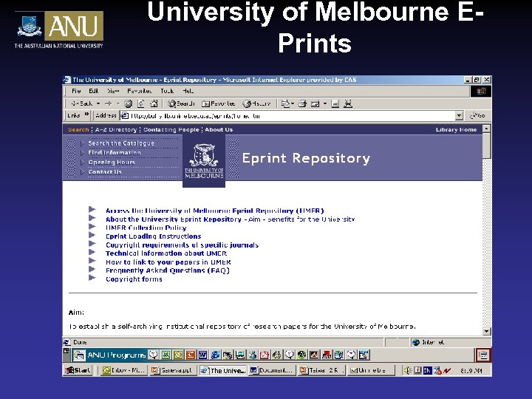Click the Forward arrow toolbar button
This screenshot has width=532, height=399.
pos(109,103)
